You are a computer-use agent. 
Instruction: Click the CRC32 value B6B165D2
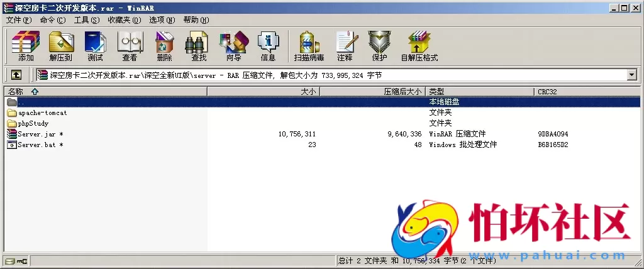553,145
